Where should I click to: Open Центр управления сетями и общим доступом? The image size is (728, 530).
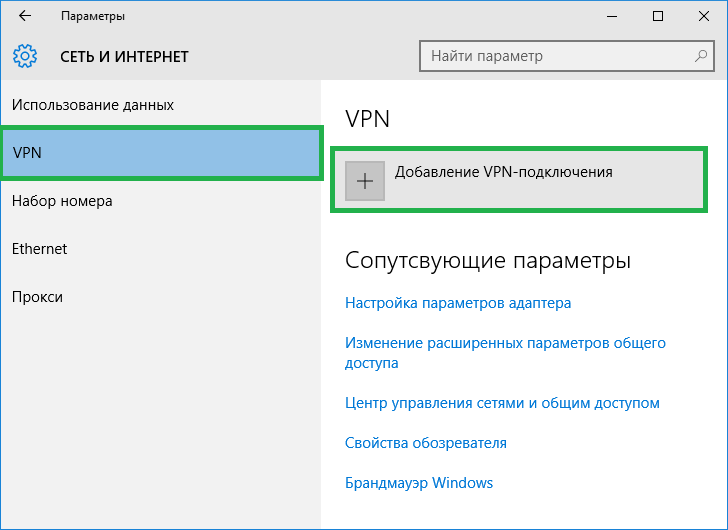(x=502, y=403)
